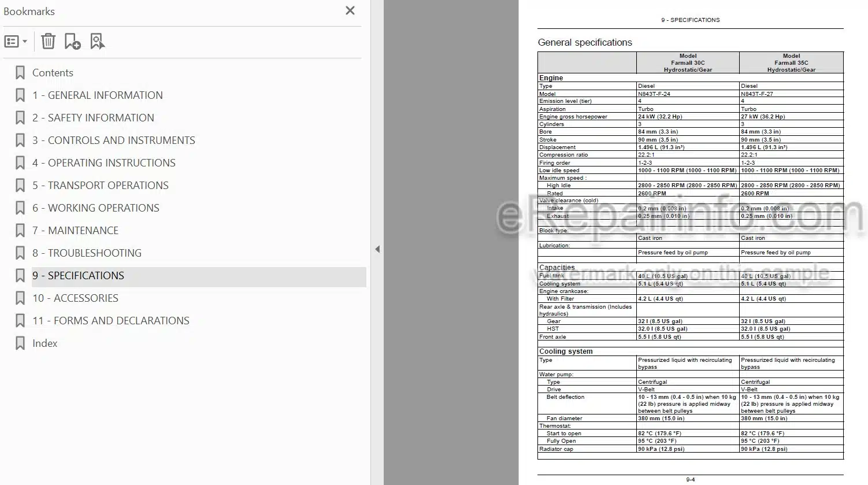This screenshot has height=485, width=868.
Task: Select the 'Front axle' row label
Action: pos(552,337)
